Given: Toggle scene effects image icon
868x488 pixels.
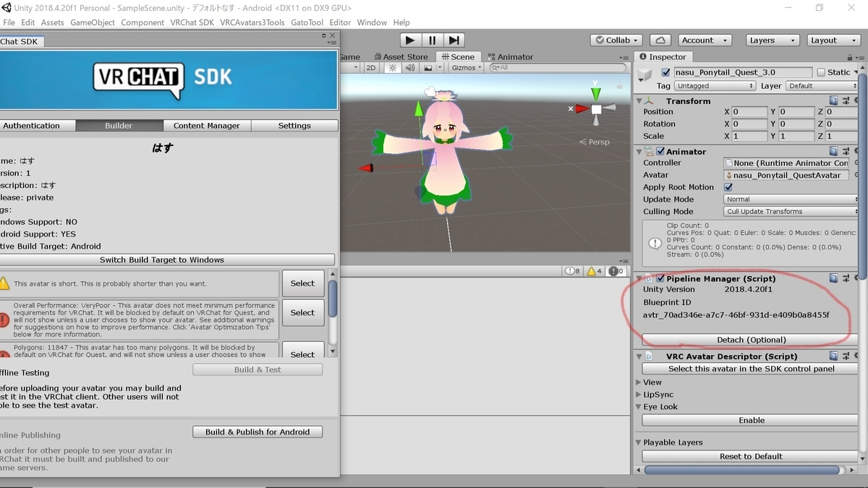Looking at the screenshot, I should (x=428, y=67).
